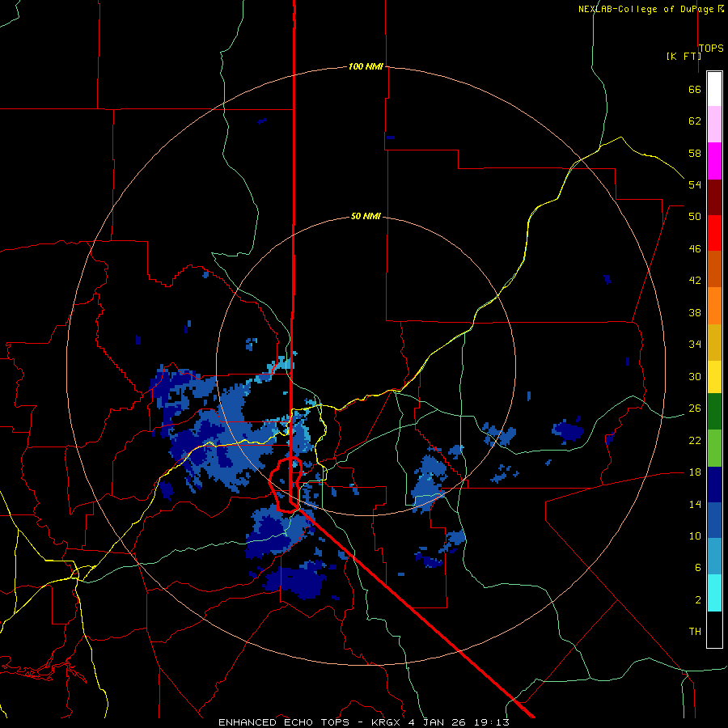Click the "62" legend value

pyautogui.click(x=695, y=121)
